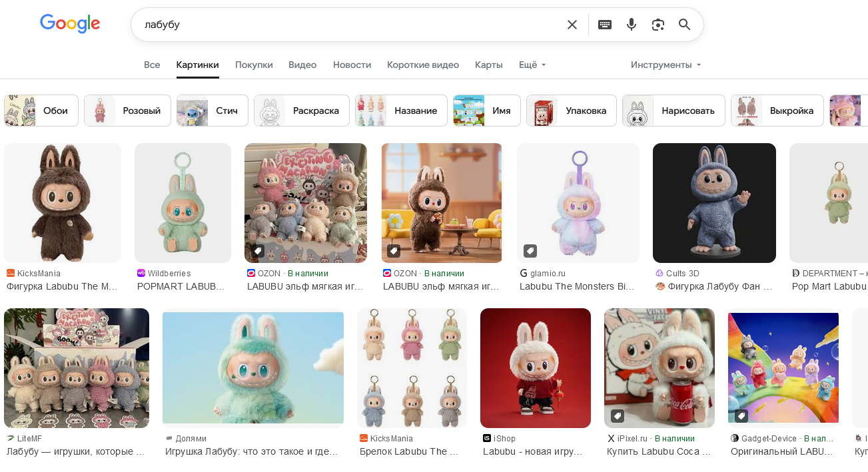Screen dimensions: 868x472
Task: Click the Gadget-Device favicon
Action: 735,439
